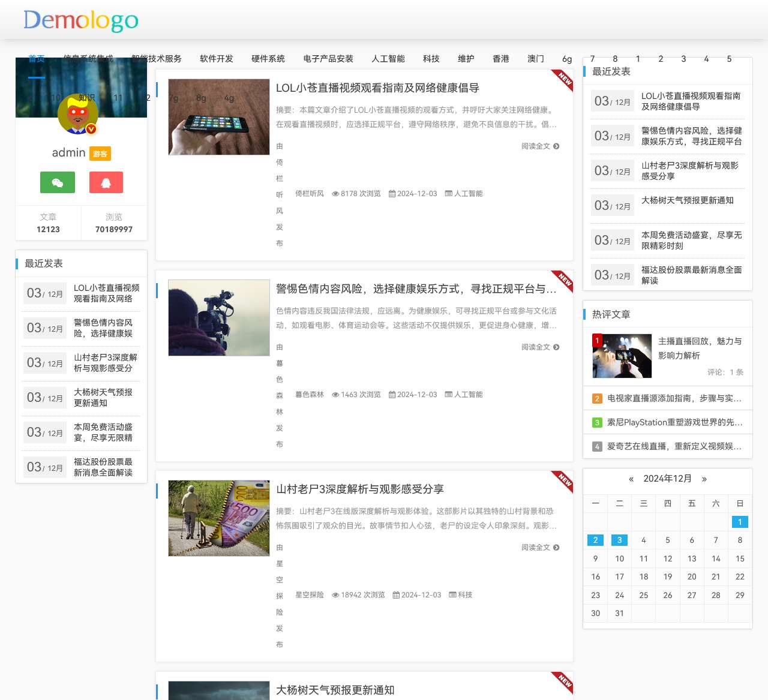Viewport: 768px width, 700px height.
Task: Open the article title LOL小苍直播视频观看指南及网络健康倡导
Action: (x=377, y=88)
